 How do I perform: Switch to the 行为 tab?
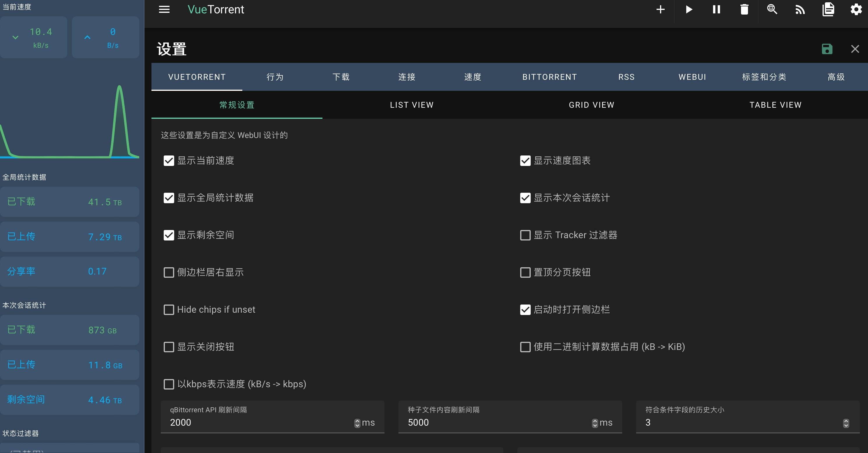275,77
